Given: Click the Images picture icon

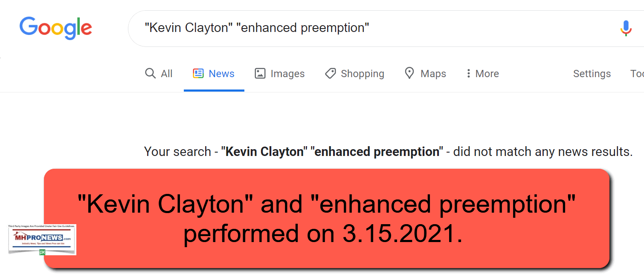Looking at the screenshot, I should coord(260,73).
